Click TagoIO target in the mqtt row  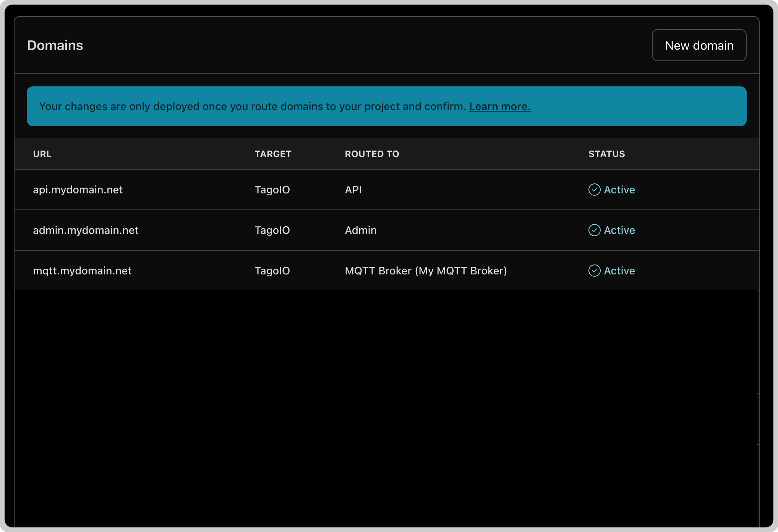pyautogui.click(x=272, y=271)
